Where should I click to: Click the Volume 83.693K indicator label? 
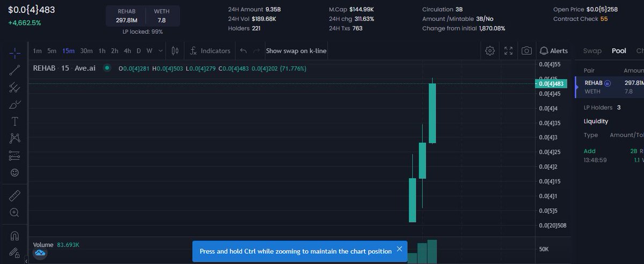point(56,245)
